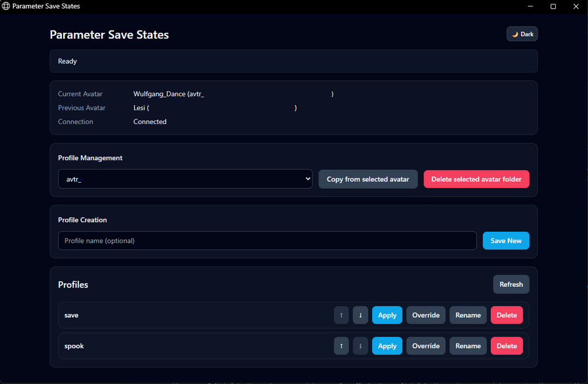Move the spook profile down

coord(360,346)
